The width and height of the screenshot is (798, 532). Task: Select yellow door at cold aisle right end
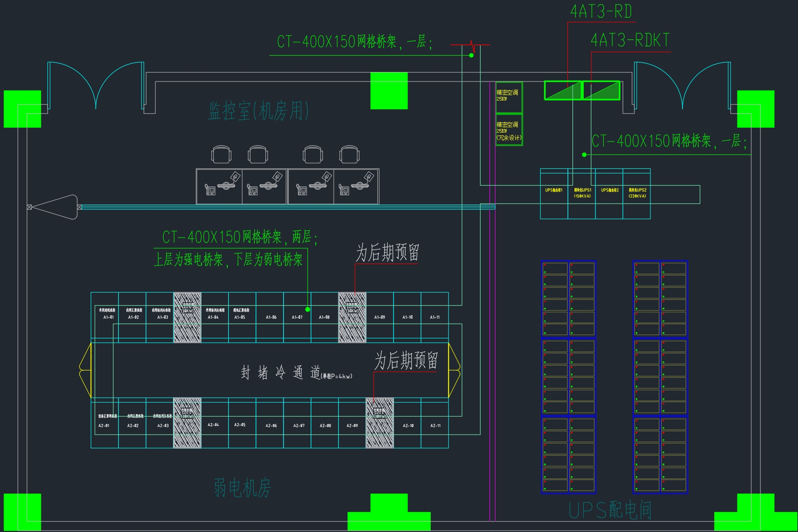454,370
